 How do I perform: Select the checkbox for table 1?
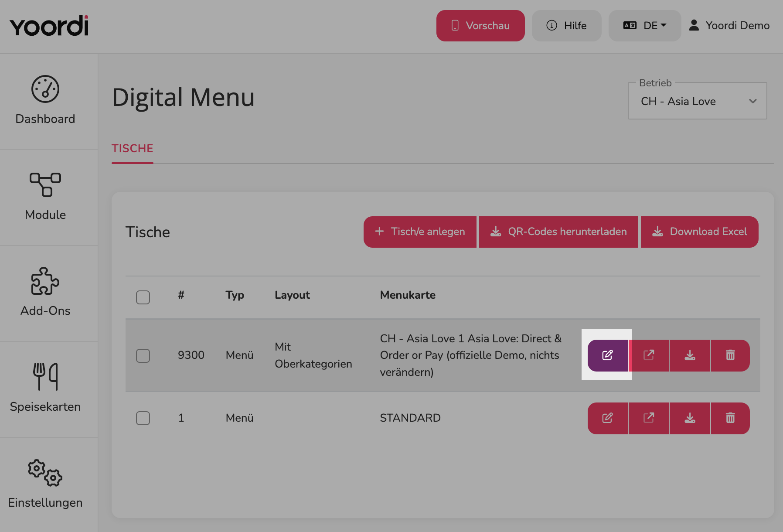click(143, 418)
